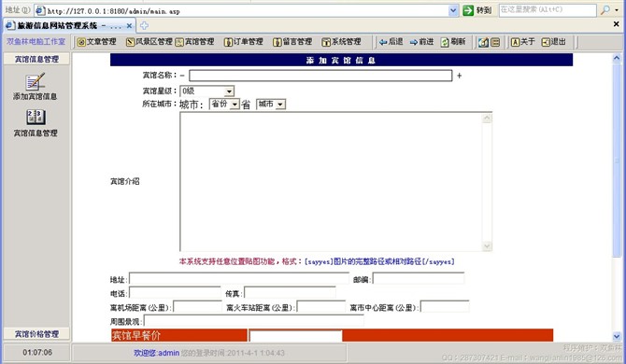
Task: Open the 城市 city dropdown
Action: [271, 104]
